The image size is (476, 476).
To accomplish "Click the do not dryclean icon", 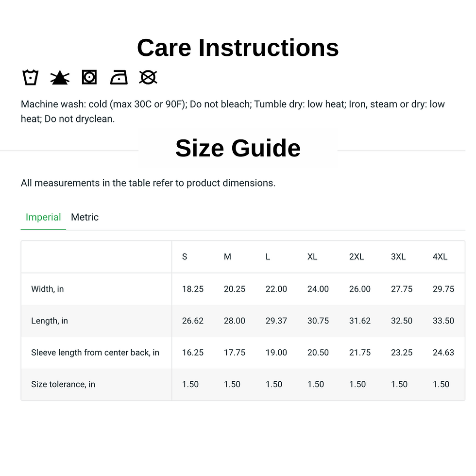I will pyautogui.click(x=148, y=77).
